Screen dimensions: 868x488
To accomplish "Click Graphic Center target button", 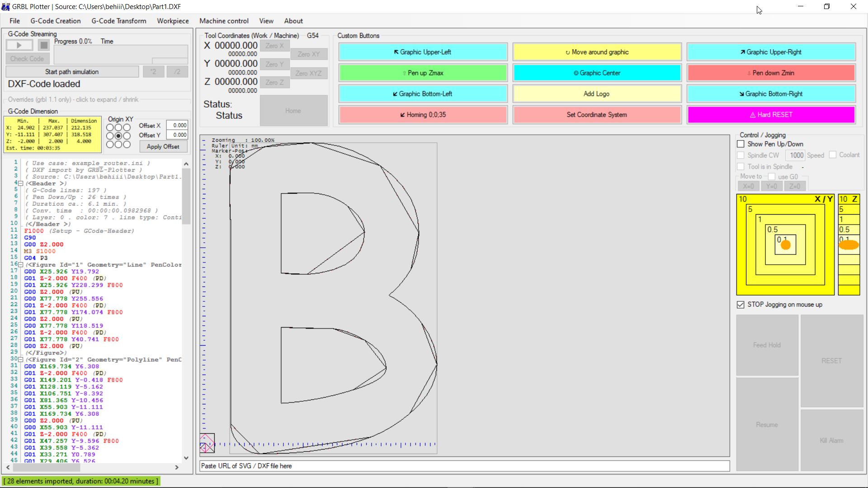I will pos(597,73).
